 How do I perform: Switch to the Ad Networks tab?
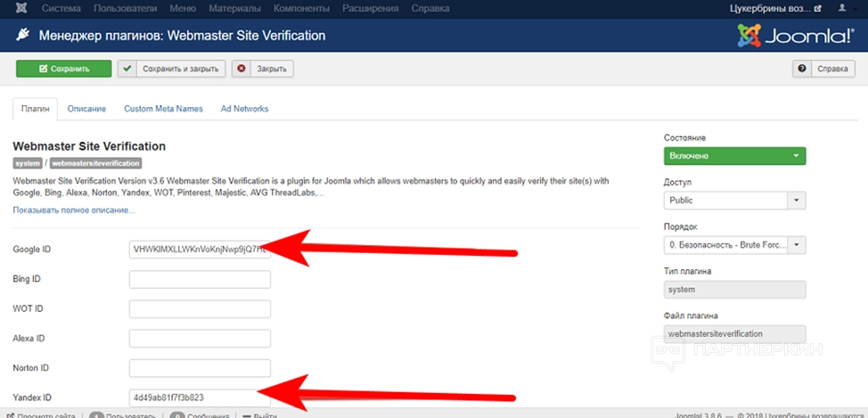click(244, 109)
